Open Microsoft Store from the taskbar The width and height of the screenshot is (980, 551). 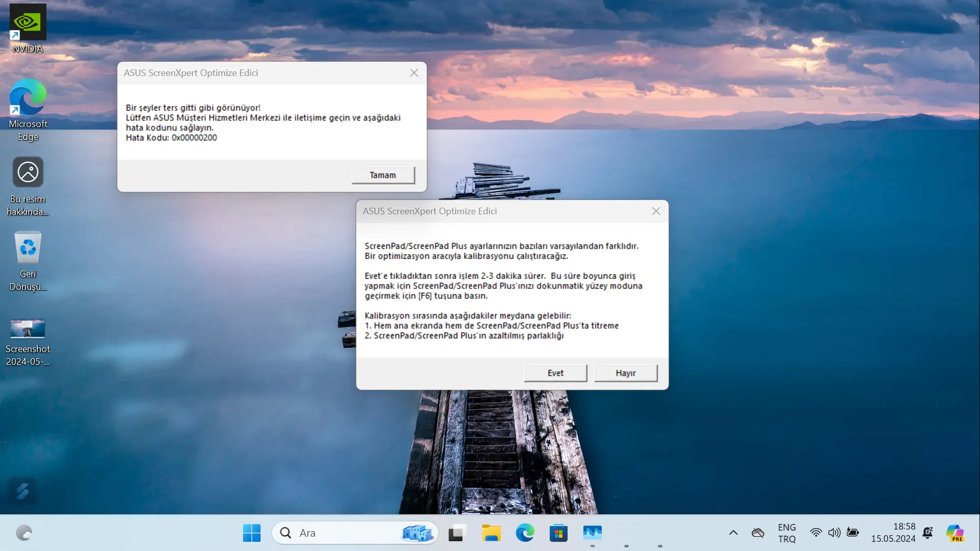(558, 533)
